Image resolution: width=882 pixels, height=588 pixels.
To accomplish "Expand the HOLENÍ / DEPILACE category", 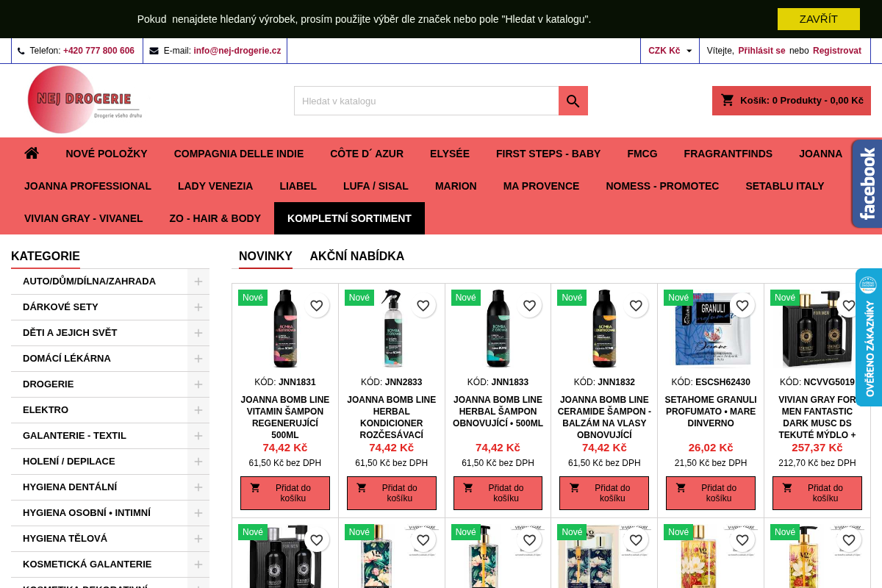I will [x=198, y=462].
